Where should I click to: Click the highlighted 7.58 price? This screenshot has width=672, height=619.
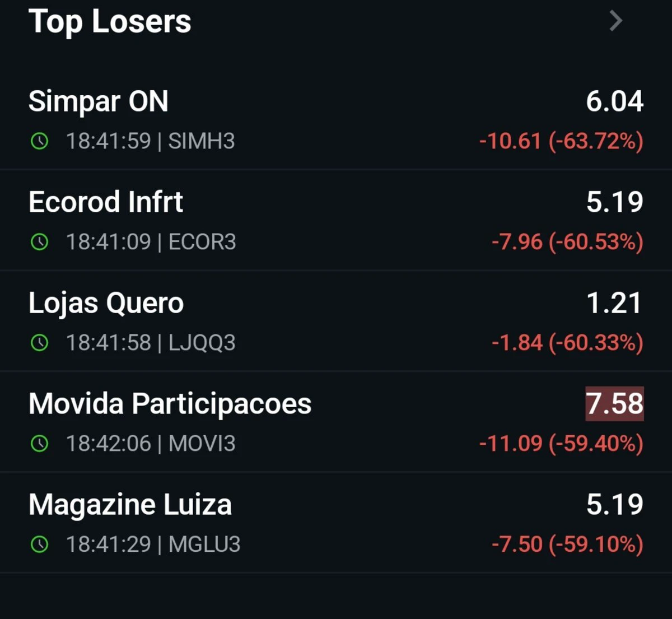point(614,404)
